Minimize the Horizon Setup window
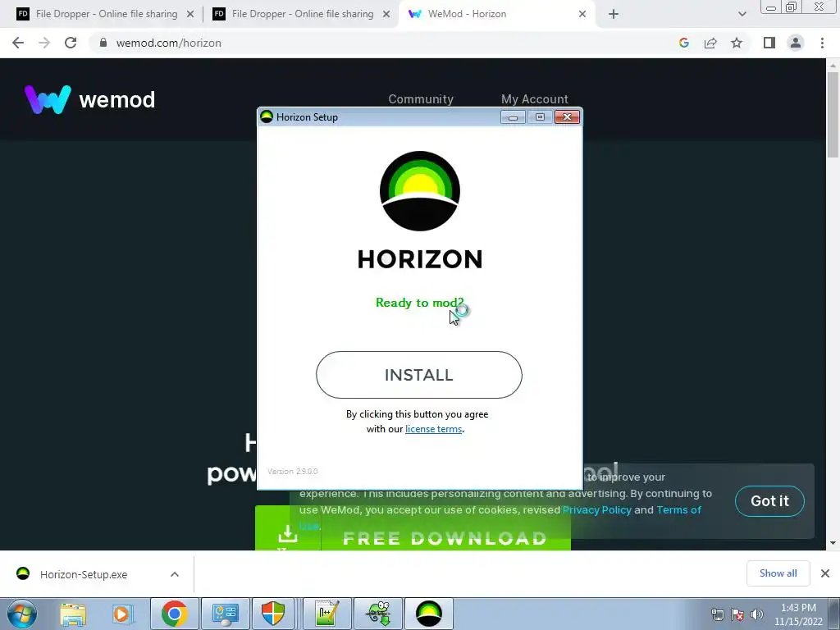Image resolution: width=840 pixels, height=630 pixels. pyautogui.click(x=513, y=116)
